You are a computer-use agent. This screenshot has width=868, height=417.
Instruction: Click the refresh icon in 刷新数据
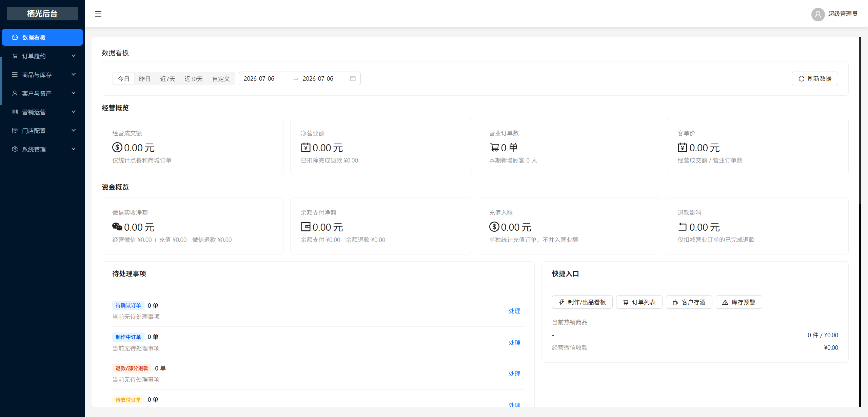(x=802, y=79)
